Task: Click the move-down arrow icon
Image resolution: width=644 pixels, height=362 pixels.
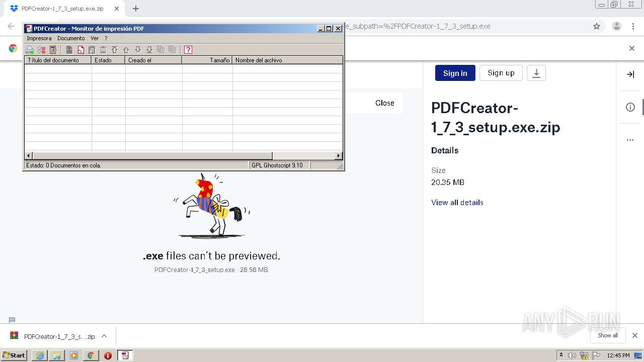Action: [x=138, y=50]
